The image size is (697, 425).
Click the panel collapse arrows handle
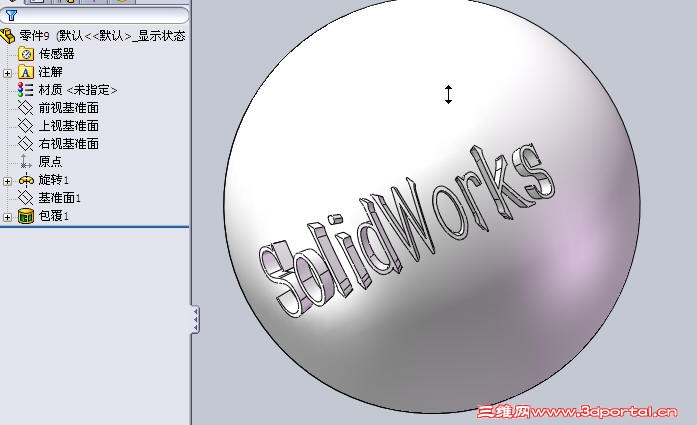point(195,319)
